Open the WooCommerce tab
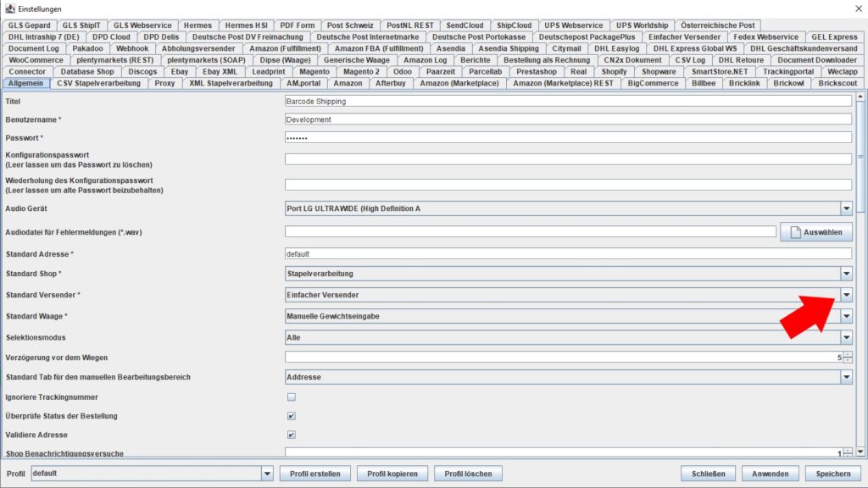The image size is (868, 488). coord(36,60)
